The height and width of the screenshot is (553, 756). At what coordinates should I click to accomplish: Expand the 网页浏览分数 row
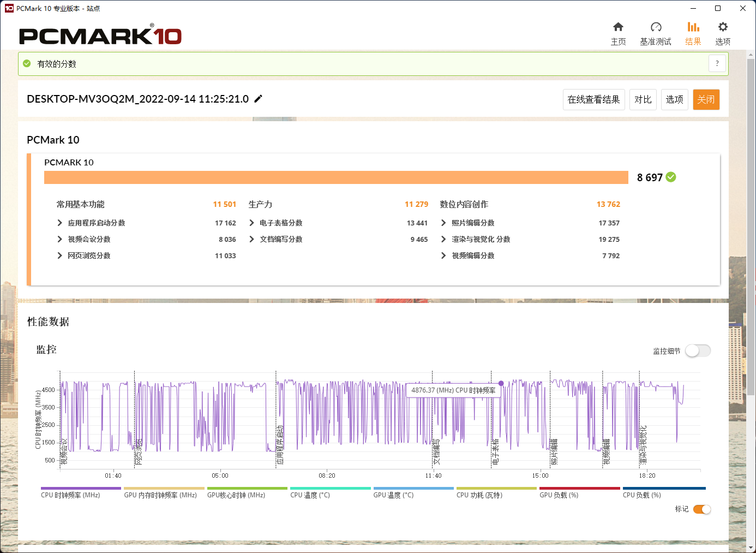coord(60,255)
